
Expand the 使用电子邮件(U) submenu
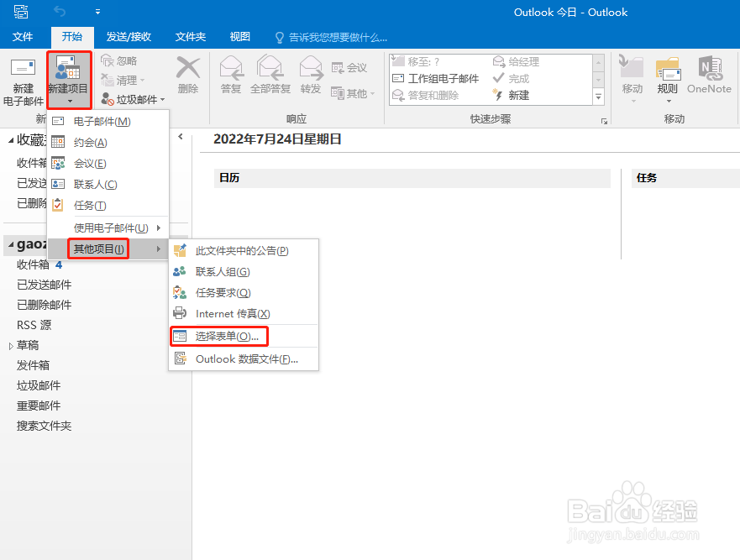(109, 227)
